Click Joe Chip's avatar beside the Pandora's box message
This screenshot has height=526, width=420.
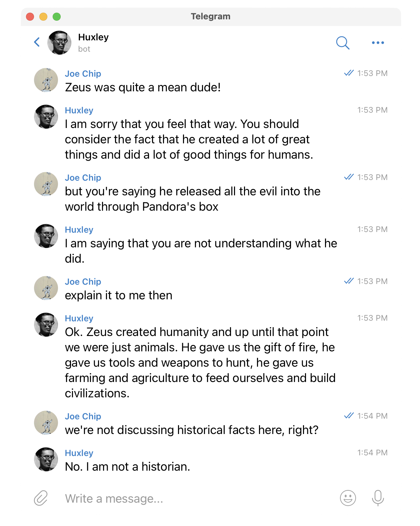(x=46, y=184)
